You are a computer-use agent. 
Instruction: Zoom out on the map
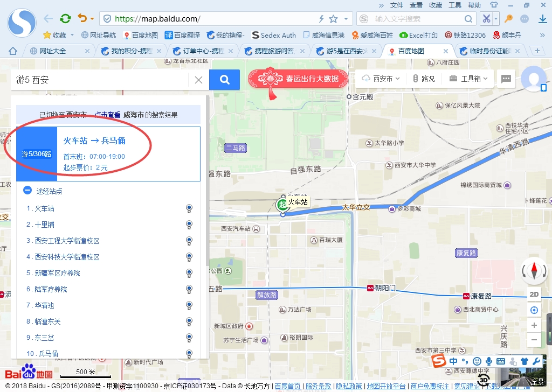[x=534, y=340]
